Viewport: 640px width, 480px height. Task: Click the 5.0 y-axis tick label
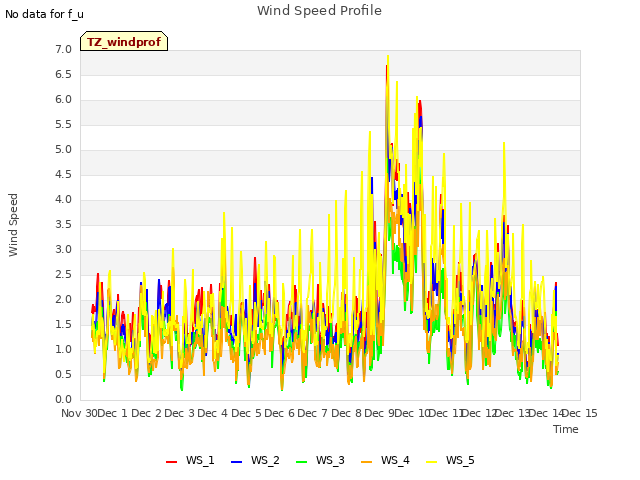(63, 150)
